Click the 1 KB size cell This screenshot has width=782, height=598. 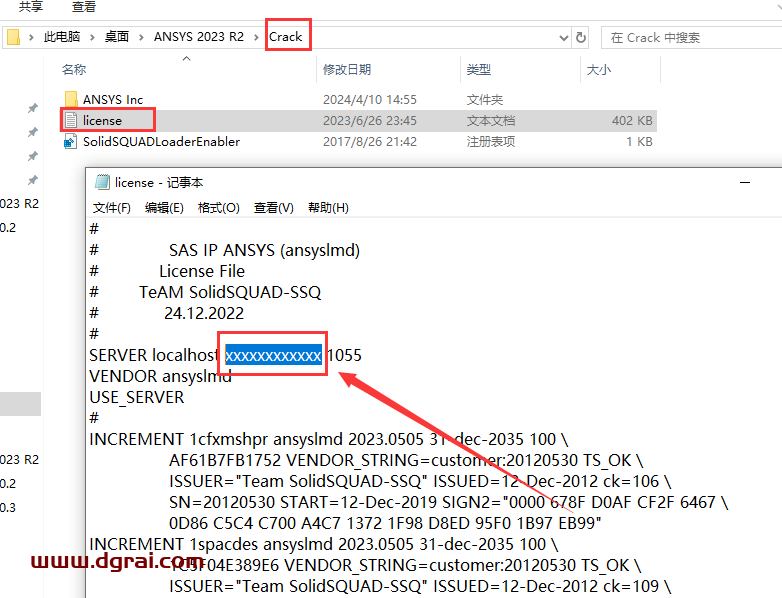click(x=639, y=142)
